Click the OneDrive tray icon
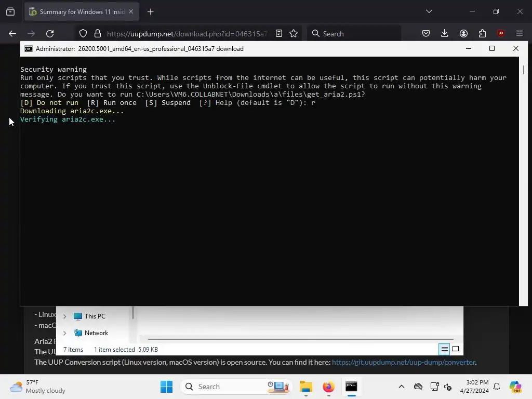The image size is (532, 399). pyautogui.click(x=418, y=387)
